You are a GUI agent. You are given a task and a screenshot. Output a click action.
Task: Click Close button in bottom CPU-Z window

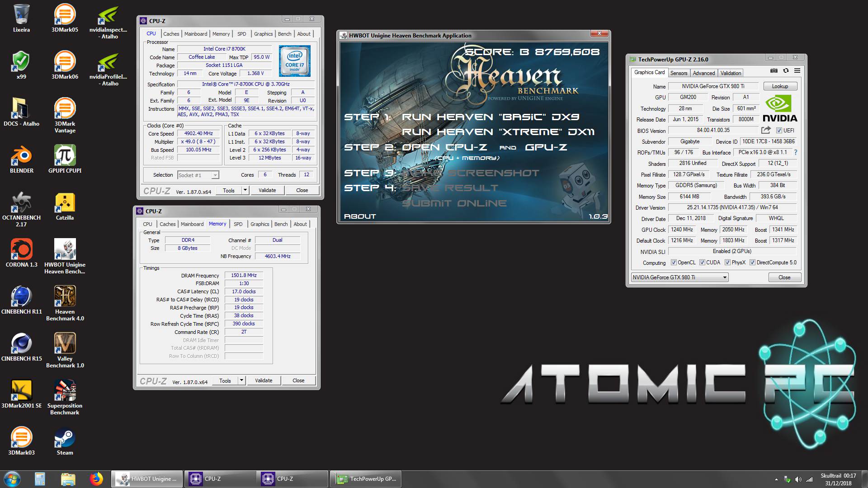click(298, 380)
